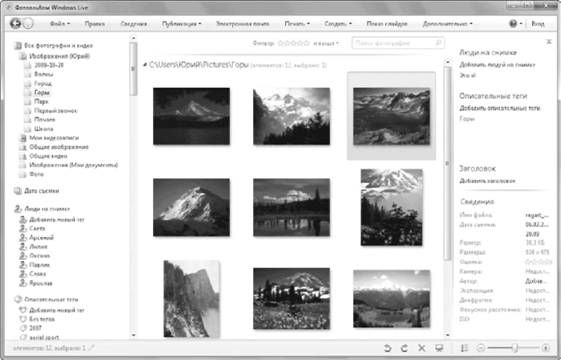Select the Горы folder in the tree
The width and height of the screenshot is (561, 360).
pos(42,92)
